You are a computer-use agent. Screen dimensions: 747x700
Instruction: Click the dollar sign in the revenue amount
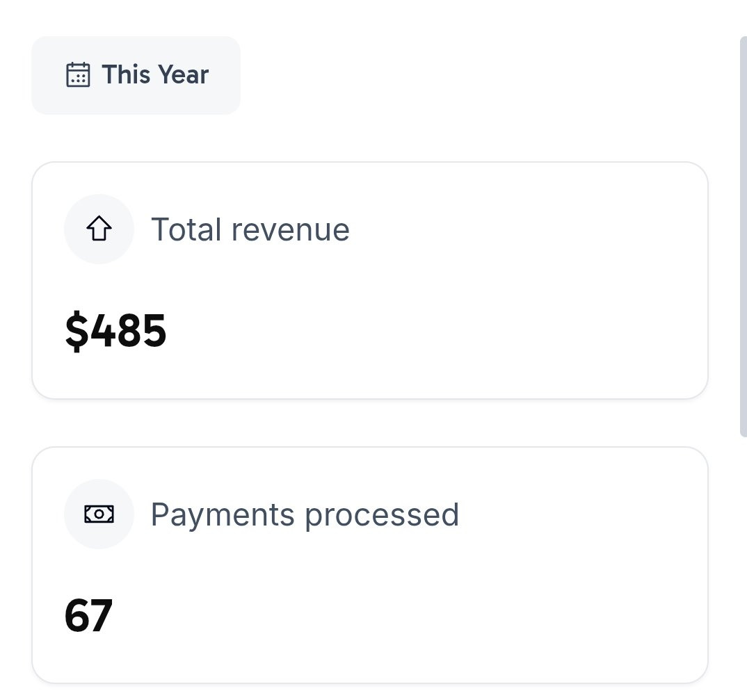(74, 331)
